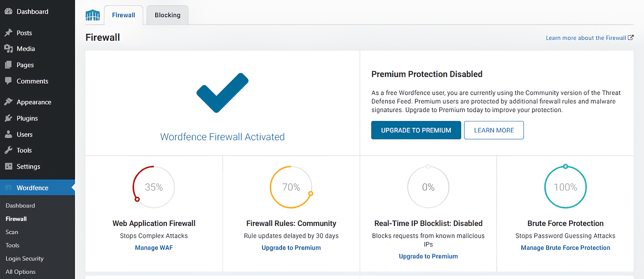Open Scan in the Wordfence submenu
The height and width of the screenshot is (279, 644).
click(x=12, y=232)
